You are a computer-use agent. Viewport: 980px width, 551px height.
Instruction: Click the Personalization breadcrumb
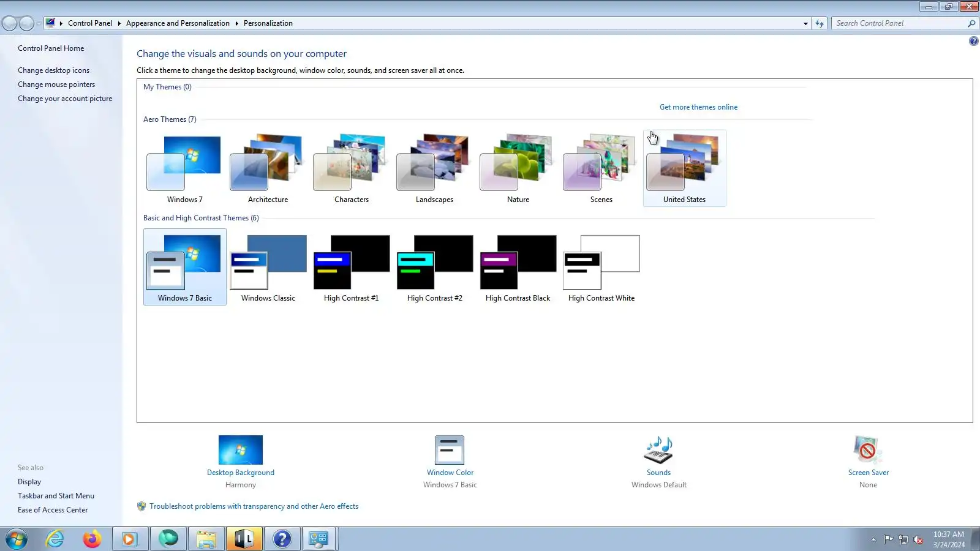(x=268, y=23)
